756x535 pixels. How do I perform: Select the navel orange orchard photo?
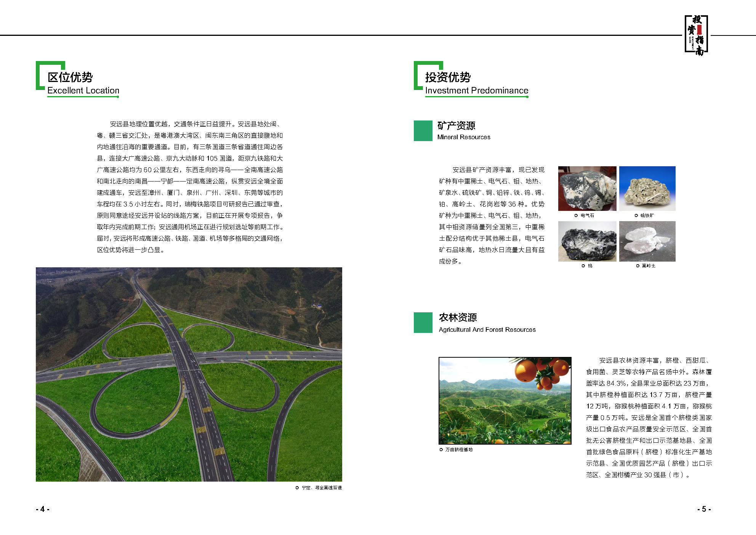tap(505, 400)
